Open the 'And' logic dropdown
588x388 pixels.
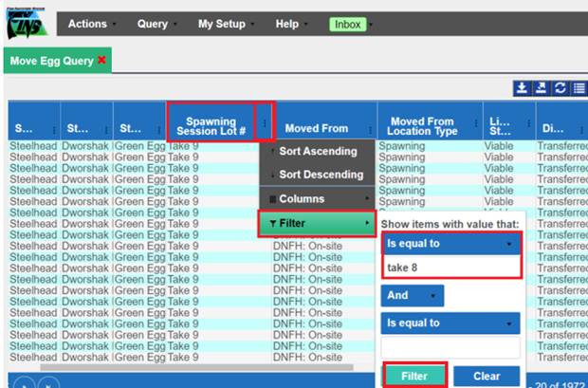point(413,295)
